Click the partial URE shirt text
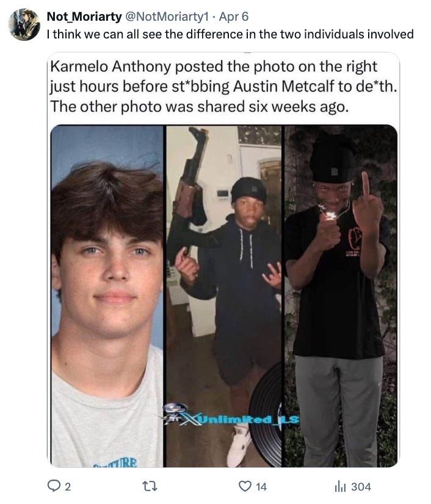 [x=115, y=463]
